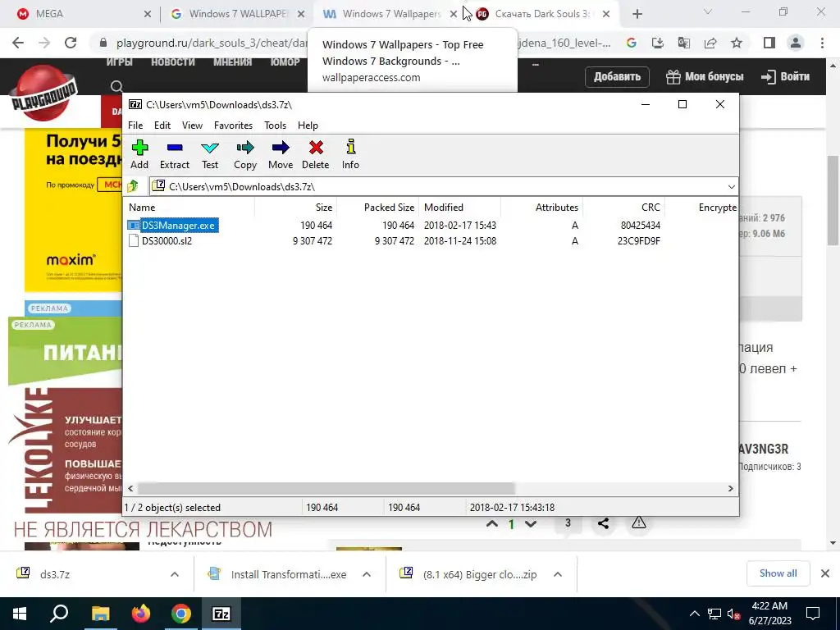Open the Edit menu in 7-Zip
This screenshot has height=630, width=840.
[x=162, y=126]
